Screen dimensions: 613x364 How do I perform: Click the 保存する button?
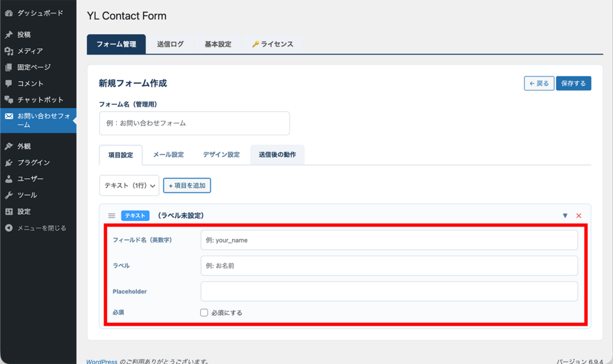point(573,83)
